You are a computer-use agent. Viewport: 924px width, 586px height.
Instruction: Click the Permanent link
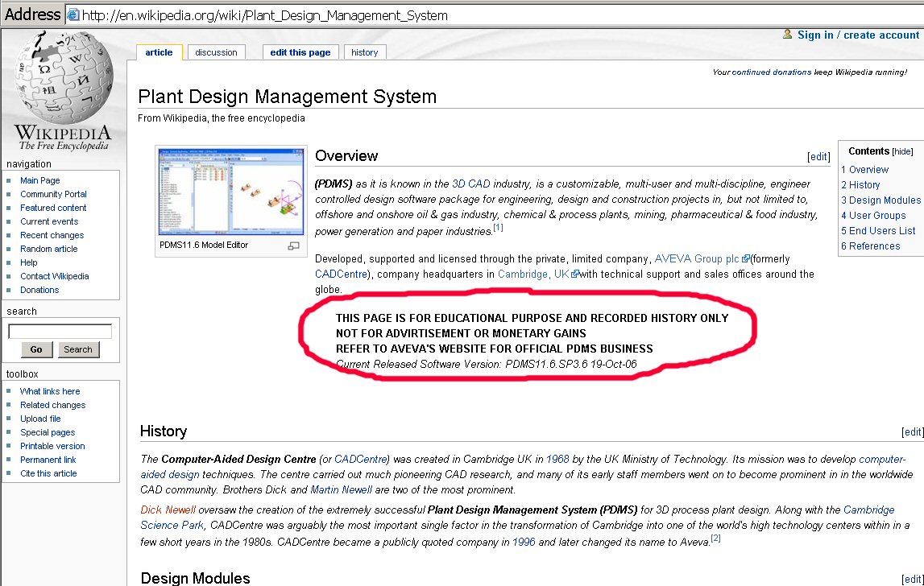[48, 460]
